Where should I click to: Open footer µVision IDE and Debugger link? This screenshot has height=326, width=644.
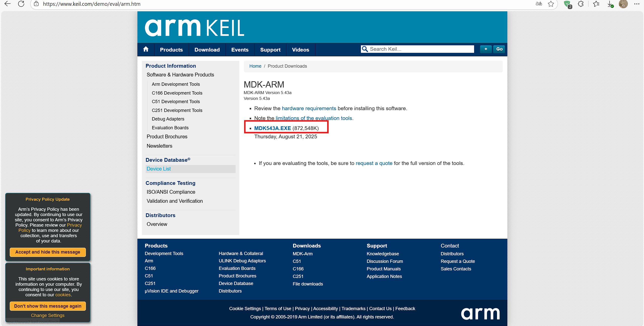coord(171,291)
